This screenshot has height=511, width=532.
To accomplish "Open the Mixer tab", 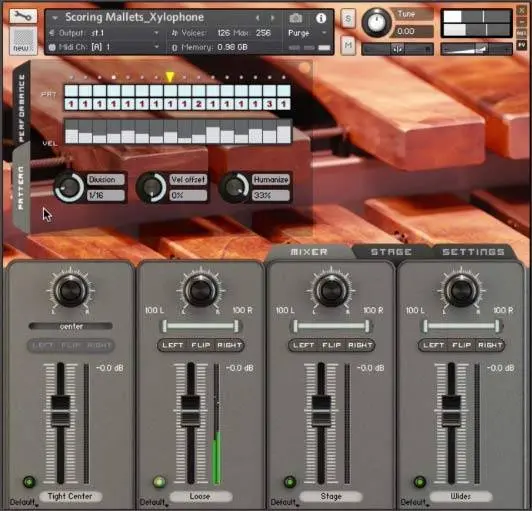I will [309, 252].
